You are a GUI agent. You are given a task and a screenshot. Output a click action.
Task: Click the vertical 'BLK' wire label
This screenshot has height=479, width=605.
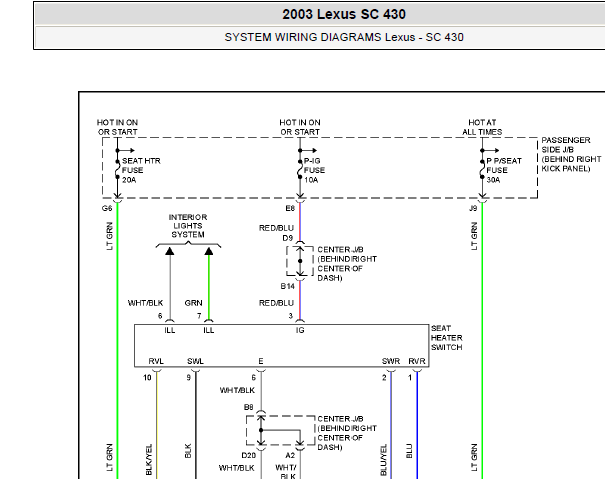pyautogui.click(x=188, y=451)
